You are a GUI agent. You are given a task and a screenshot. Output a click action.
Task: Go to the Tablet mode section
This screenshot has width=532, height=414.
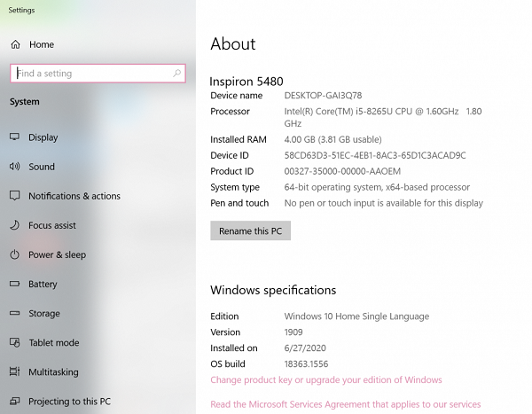click(x=53, y=343)
